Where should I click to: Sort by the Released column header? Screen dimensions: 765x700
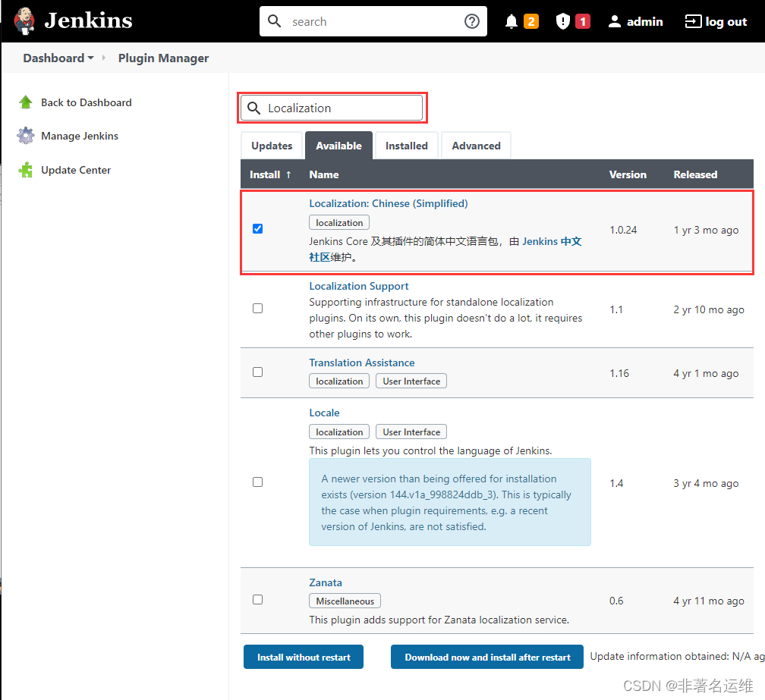(695, 174)
